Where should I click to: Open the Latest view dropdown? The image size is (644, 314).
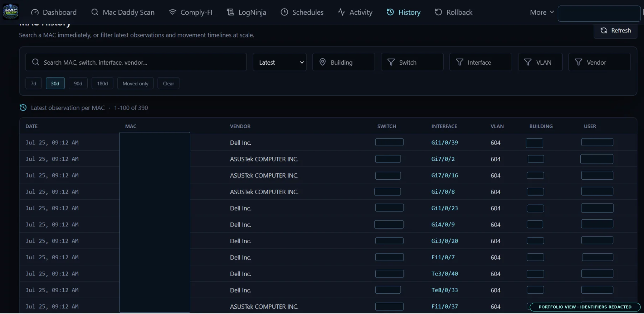(x=280, y=62)
